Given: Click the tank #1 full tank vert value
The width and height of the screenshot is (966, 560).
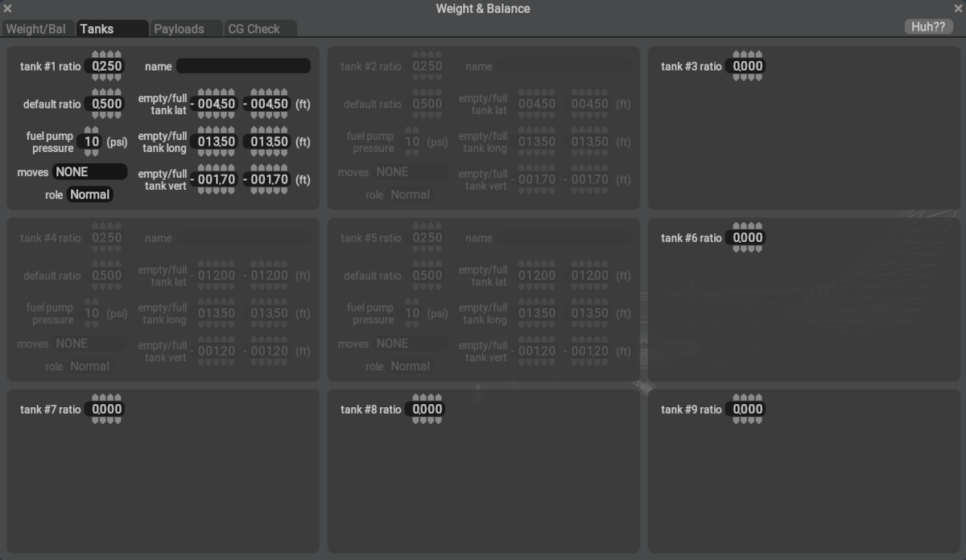Looking at the screenshot, I should pos(269,179).
